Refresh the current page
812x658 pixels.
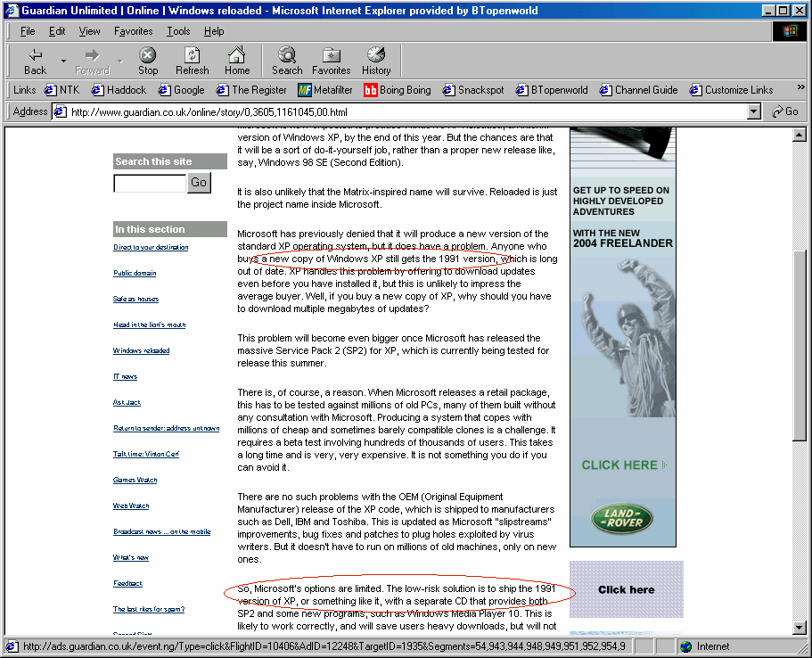point(193,62)
